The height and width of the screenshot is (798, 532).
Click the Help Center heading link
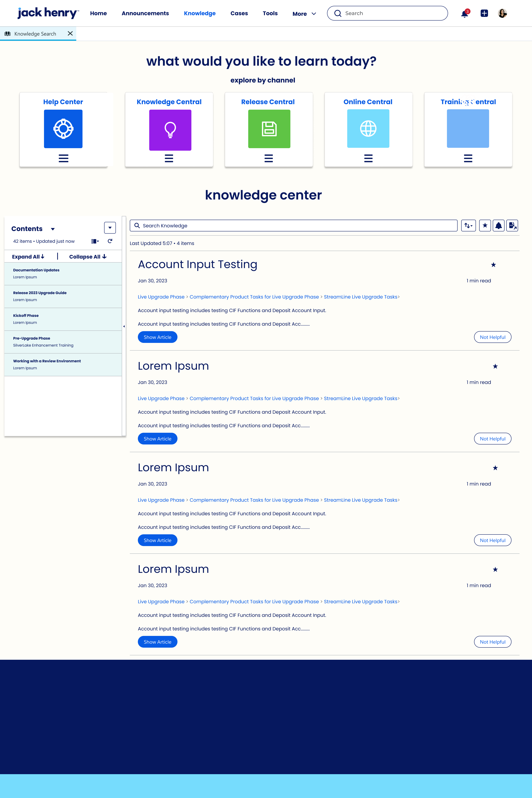(63, 102)
